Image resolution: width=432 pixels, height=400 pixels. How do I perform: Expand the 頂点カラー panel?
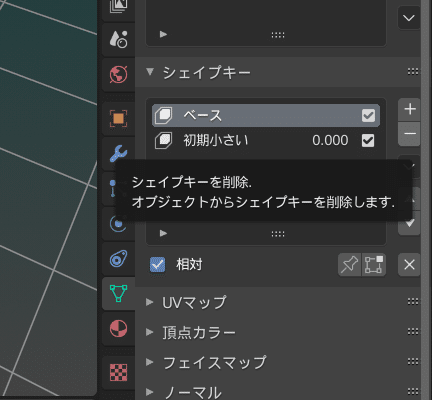pyautogui.click(x=150, y=332)
